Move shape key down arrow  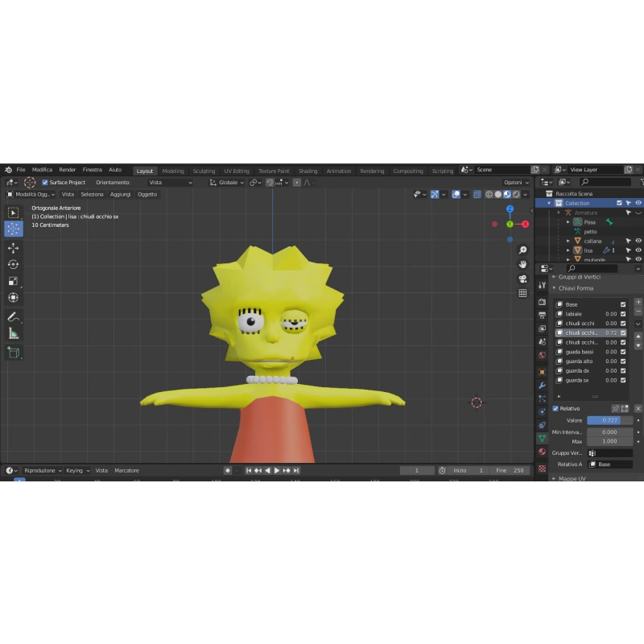[x=638, y=346]
